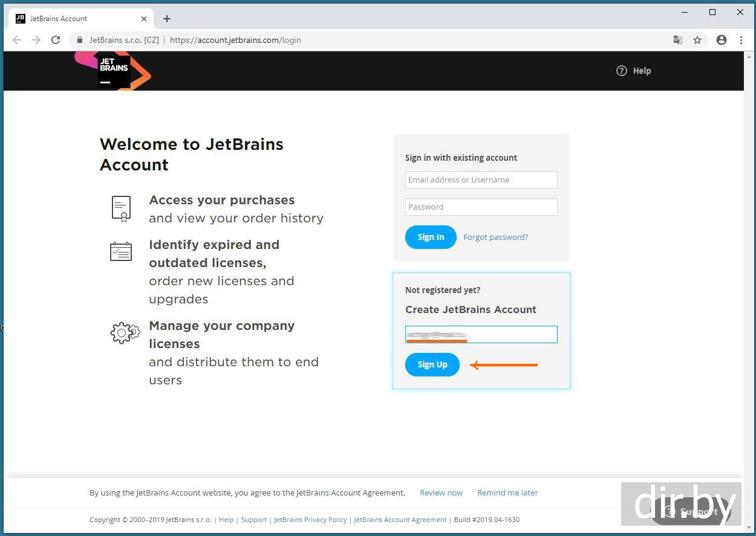Open the footer Help link
Screen dimensions: 756x536
point(226,520)
